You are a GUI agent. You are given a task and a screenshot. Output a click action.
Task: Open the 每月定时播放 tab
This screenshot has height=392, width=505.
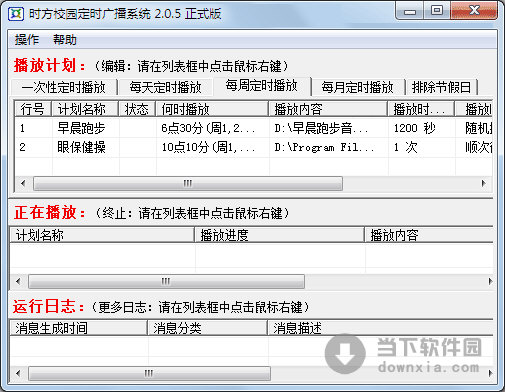pos(357,87)
